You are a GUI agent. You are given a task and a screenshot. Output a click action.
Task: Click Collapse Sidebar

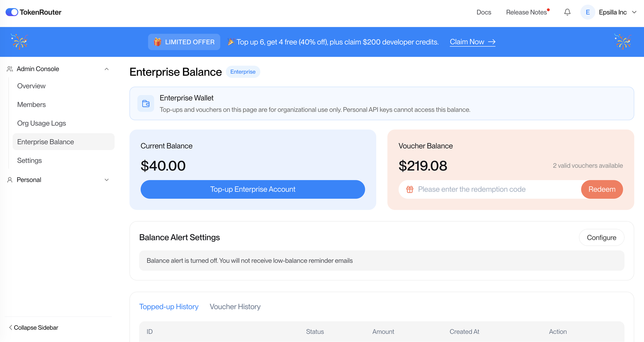click(x=34, y=327)
